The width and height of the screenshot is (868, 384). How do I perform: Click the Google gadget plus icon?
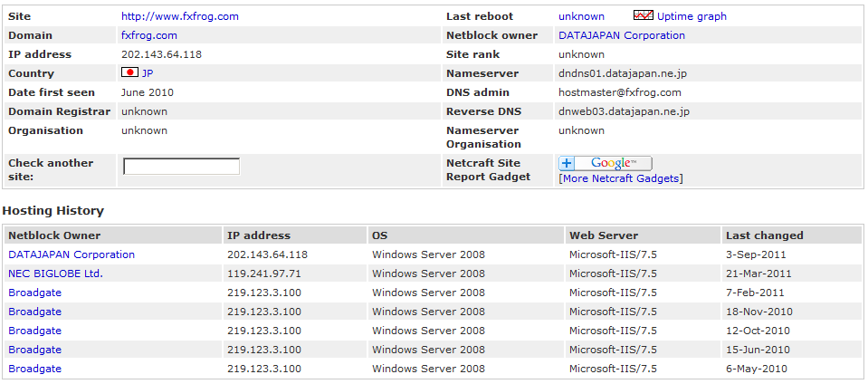pos(568,163)
